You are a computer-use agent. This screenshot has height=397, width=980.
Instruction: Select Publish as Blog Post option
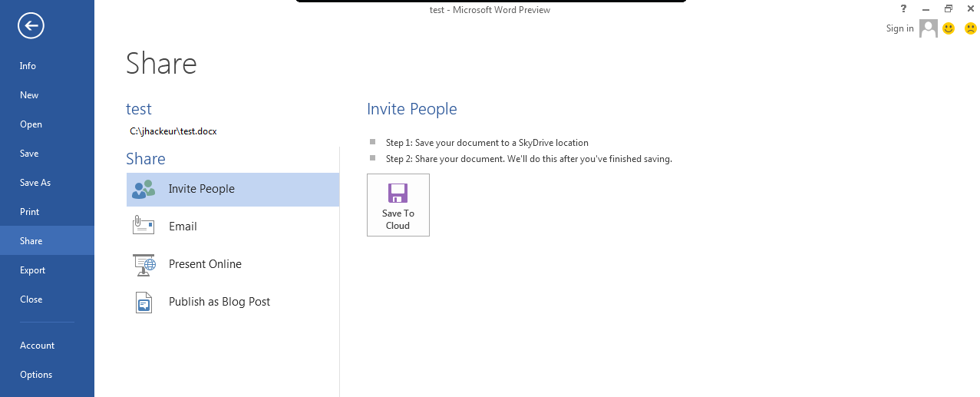click(x=233, y=302)
